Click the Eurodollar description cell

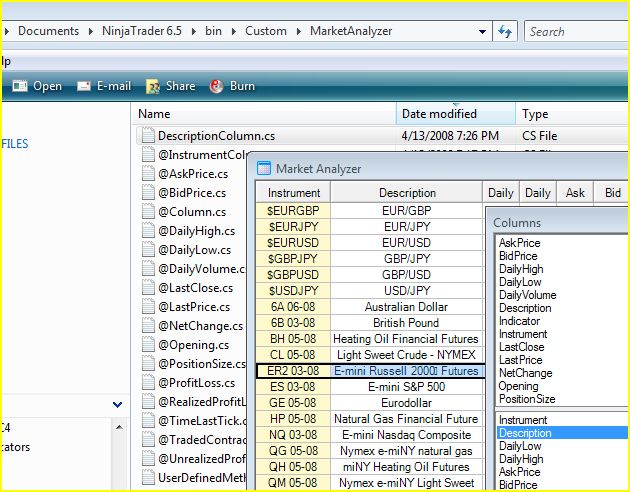point(406,403)
